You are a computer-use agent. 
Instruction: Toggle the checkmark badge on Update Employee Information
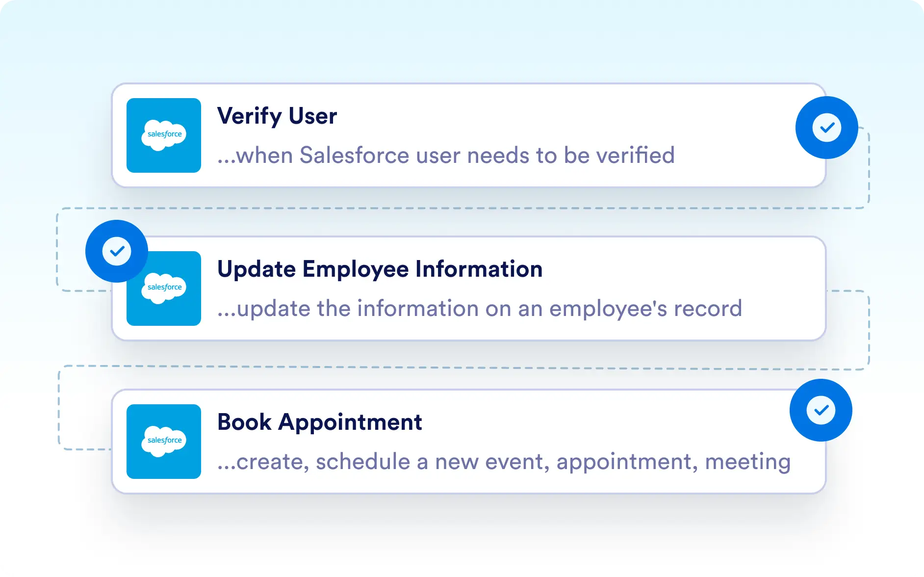(x=117, y=251)
